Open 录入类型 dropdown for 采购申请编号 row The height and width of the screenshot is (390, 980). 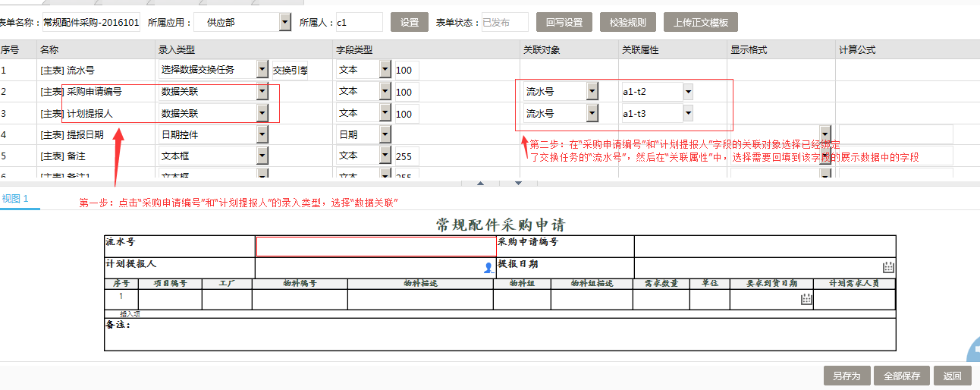coord(262,92)
